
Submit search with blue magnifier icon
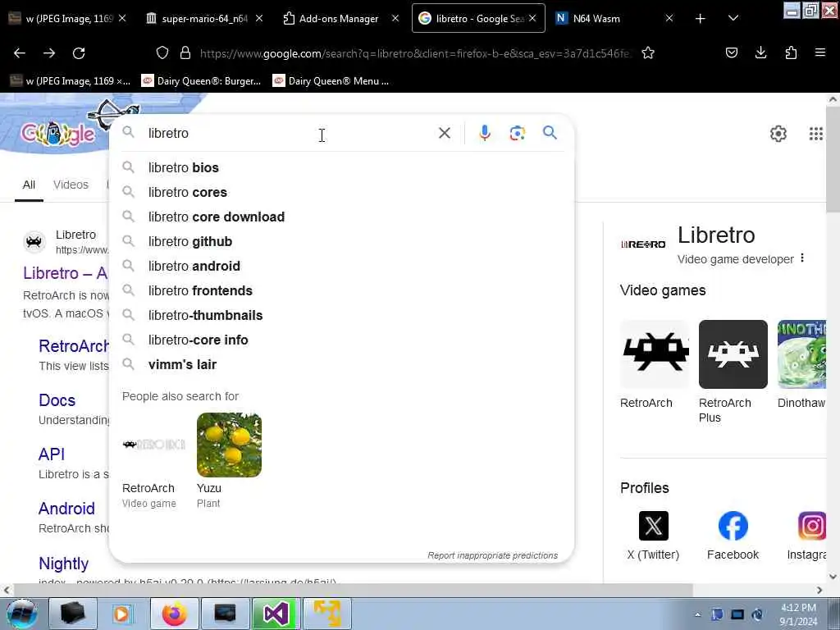pos(550,132)
